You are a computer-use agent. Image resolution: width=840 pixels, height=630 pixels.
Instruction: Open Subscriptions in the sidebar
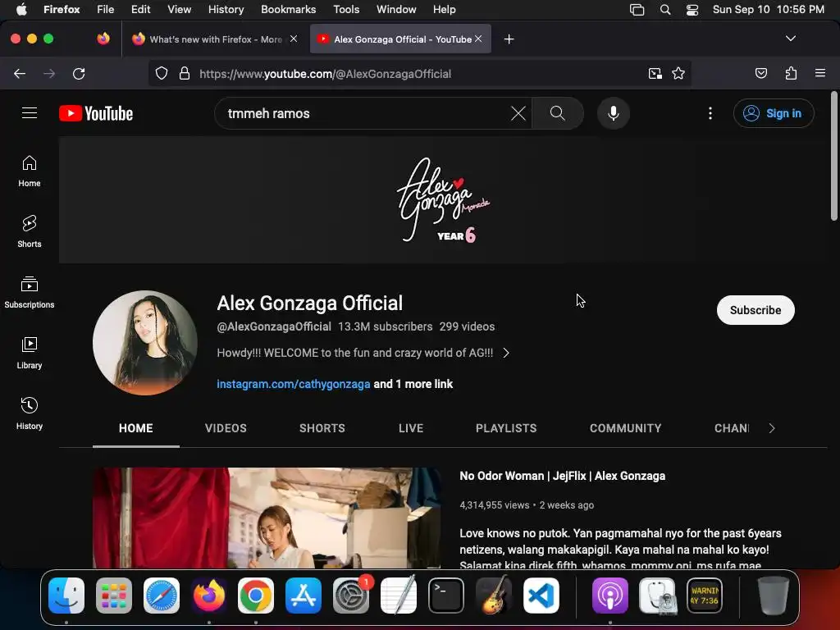coord(30,293)
